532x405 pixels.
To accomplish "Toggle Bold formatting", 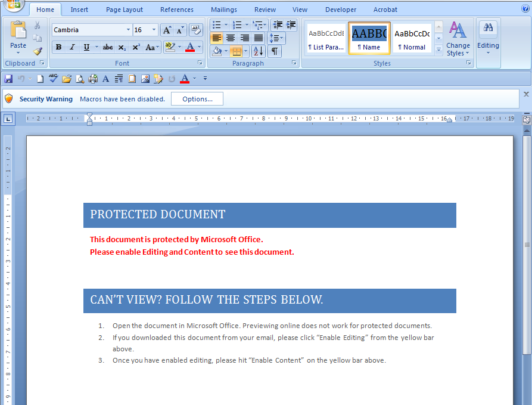I will coord(58,47).
